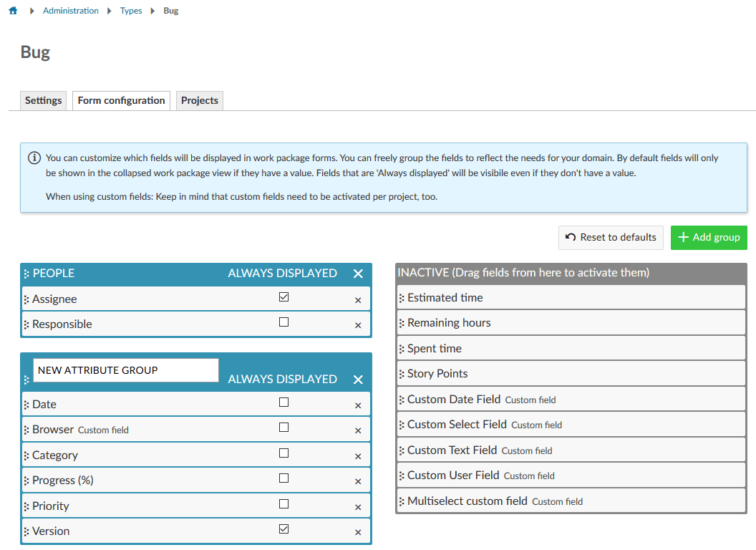The height and width of the screenshot is (550, 756).
Task: Click the drag handle beside Story Points
Action: (x=403, y=373)
